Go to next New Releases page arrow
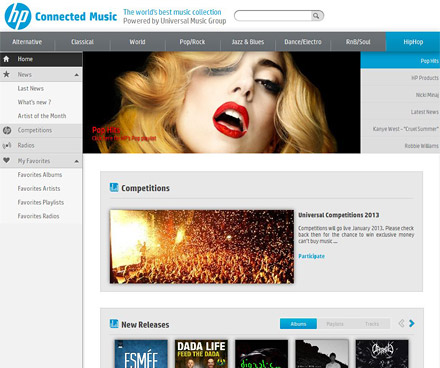Screen dimensions: 440x368 [412, 323]
